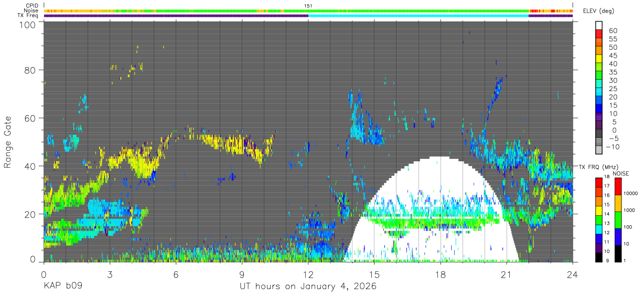644x297 pixels.
Task: Click the UT hours on January 4, 2026 caption
Action: pos(308,287)
